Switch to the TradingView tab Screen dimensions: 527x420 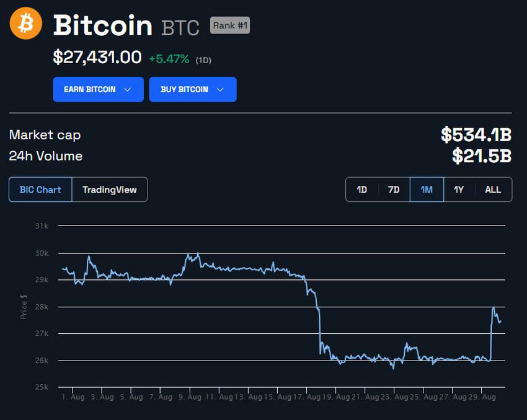110,190
